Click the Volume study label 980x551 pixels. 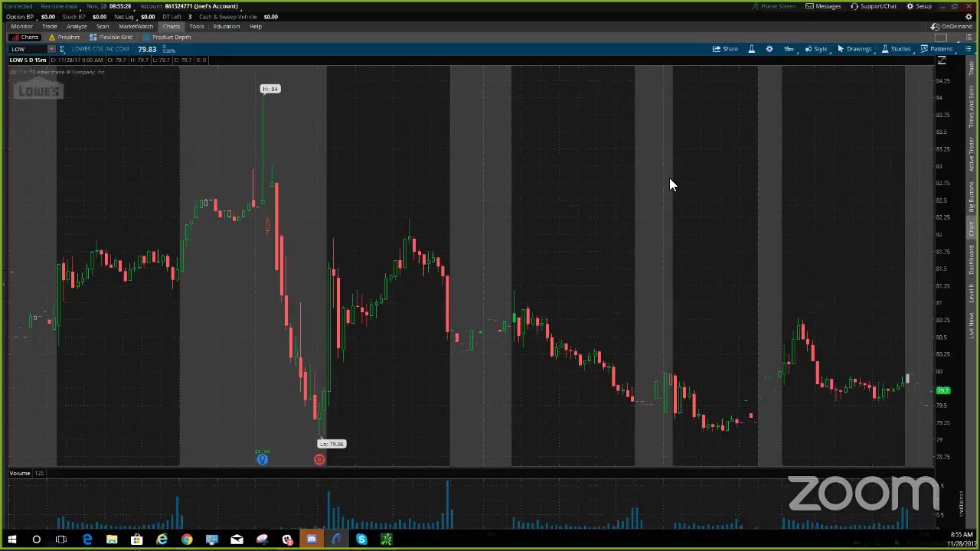click(x=20, y=473)
